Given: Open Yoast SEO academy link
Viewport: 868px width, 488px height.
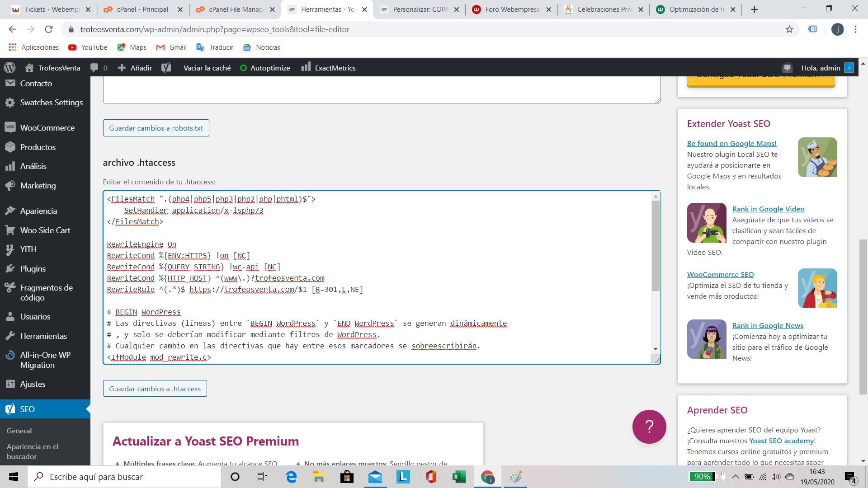Looking at the screenshot, I should pyautogui.click(x=781, y=441).
